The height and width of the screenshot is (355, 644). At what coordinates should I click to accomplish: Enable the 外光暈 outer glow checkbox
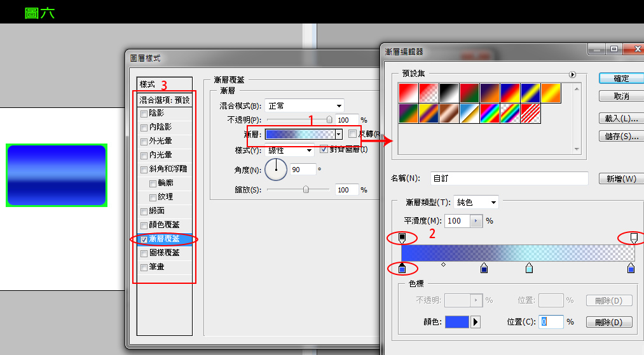click(x=144, y=142)
